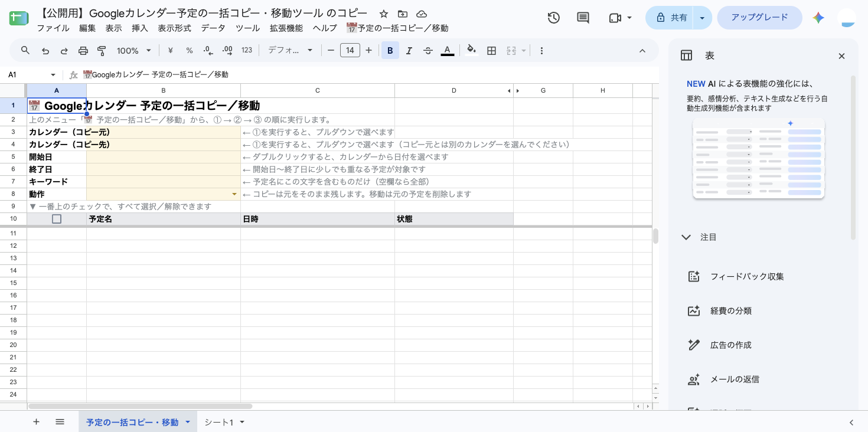The height and width of the screenshot is (432, 868).
Task: Decrease the font size
Action: (x=331, y=51)
